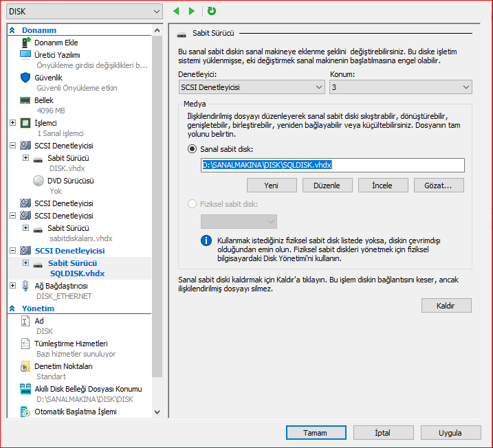
Task: Select the Denetim Noktaları icon
Action: (x=25, y=366)
